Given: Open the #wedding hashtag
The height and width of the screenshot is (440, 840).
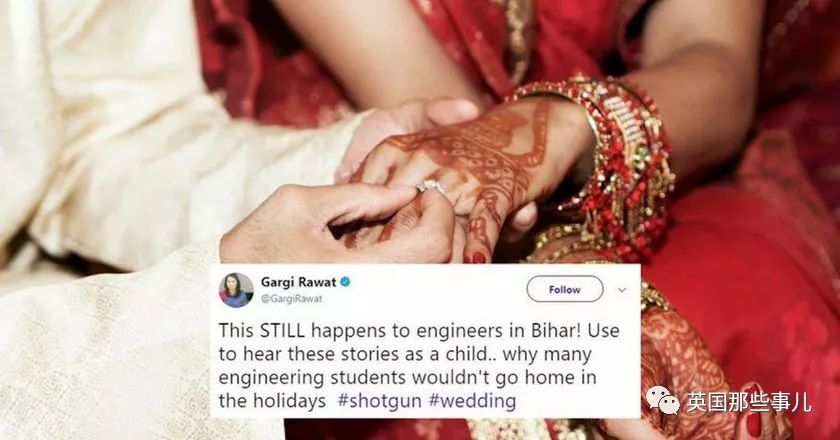Looking at the screenshot, I should point(472,401).
